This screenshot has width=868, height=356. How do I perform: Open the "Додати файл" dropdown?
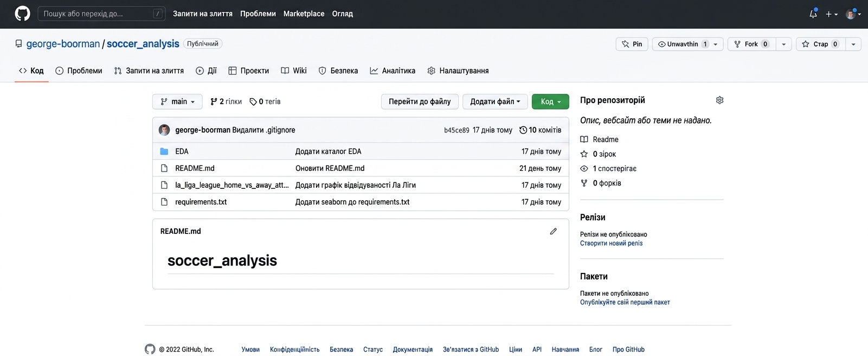[495, 101]
